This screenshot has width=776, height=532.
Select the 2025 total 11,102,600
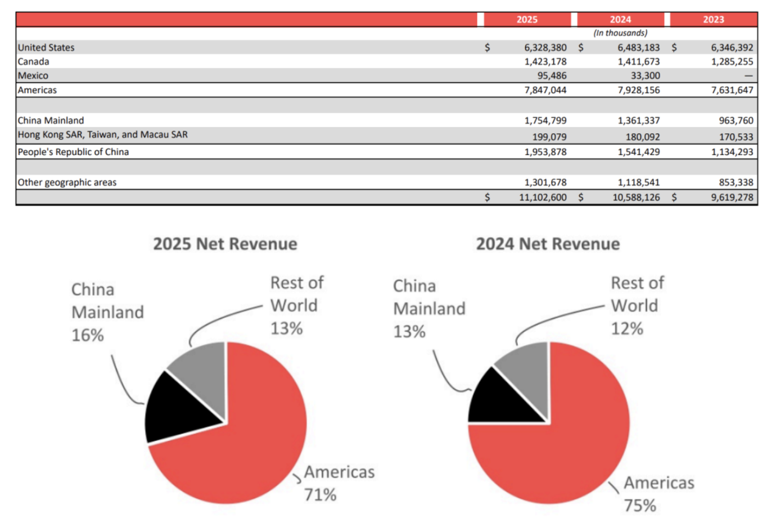(542, 197)
